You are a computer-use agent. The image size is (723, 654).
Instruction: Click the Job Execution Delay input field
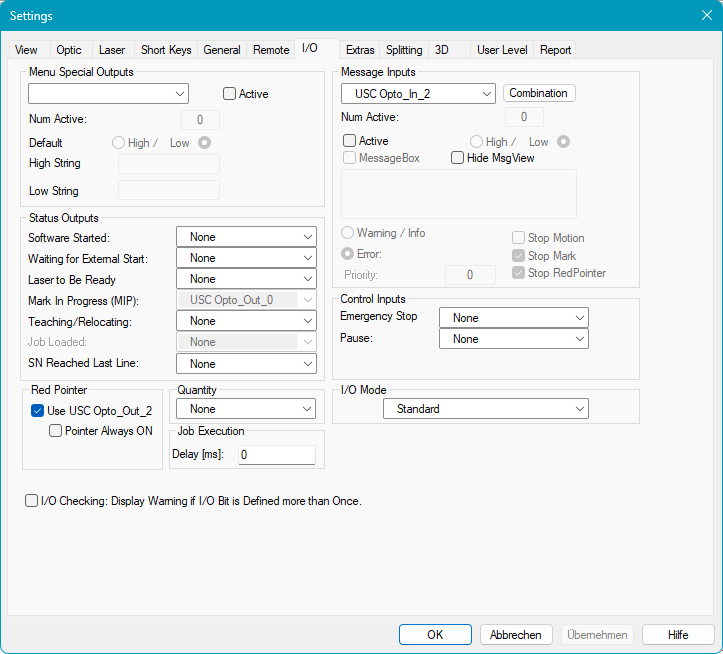click(x=276, y=455)
